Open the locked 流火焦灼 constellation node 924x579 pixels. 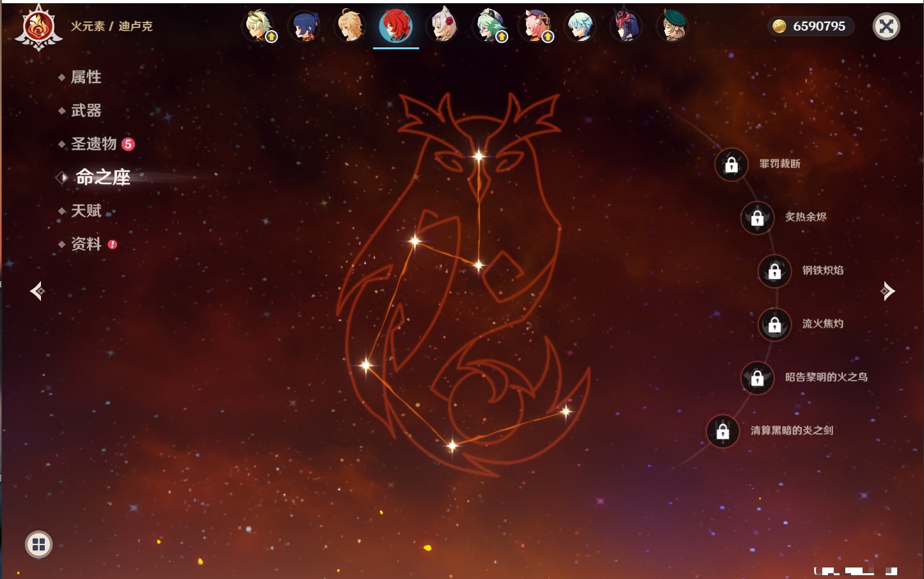775,324
